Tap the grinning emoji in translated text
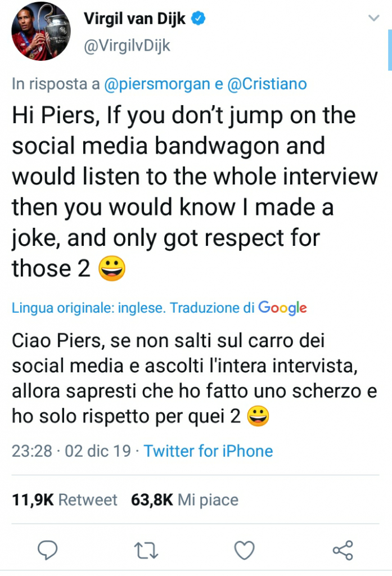Viewport: 392px width, 576px height. 258,416
